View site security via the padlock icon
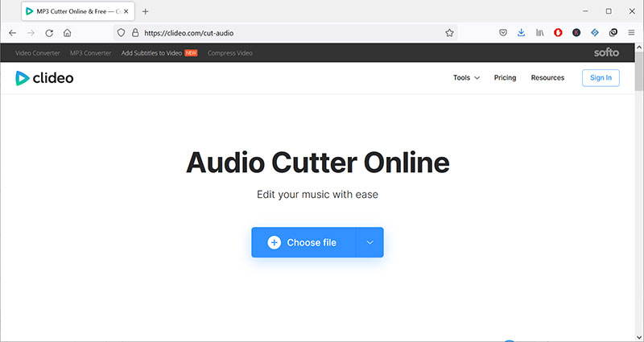This screenshot has width=644, height=342. [135, 33]
